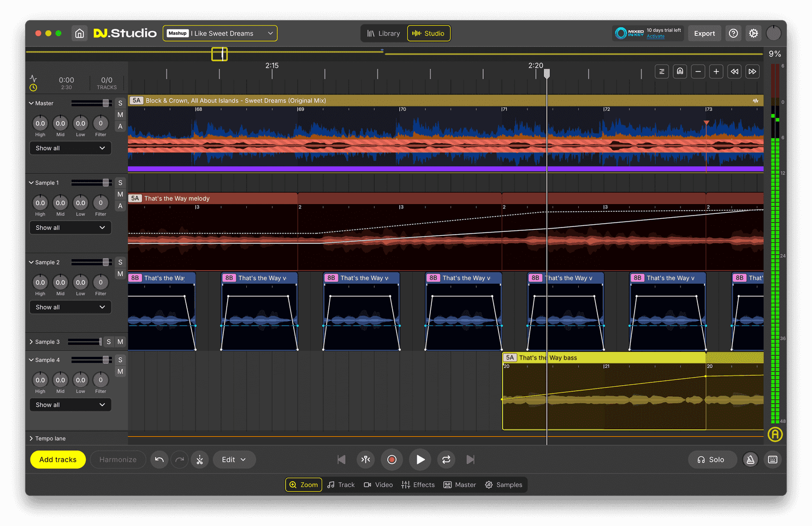Click the Harmonize button
Screen dimensions: 812x526
(x=118, y=459)
